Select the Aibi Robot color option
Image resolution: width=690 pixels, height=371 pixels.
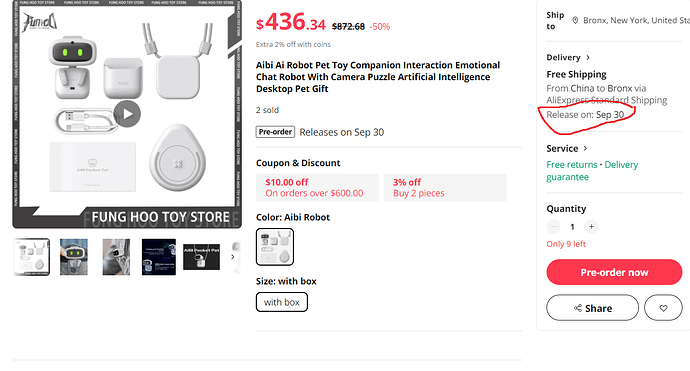pyautogui.click(x=275, y=247)
